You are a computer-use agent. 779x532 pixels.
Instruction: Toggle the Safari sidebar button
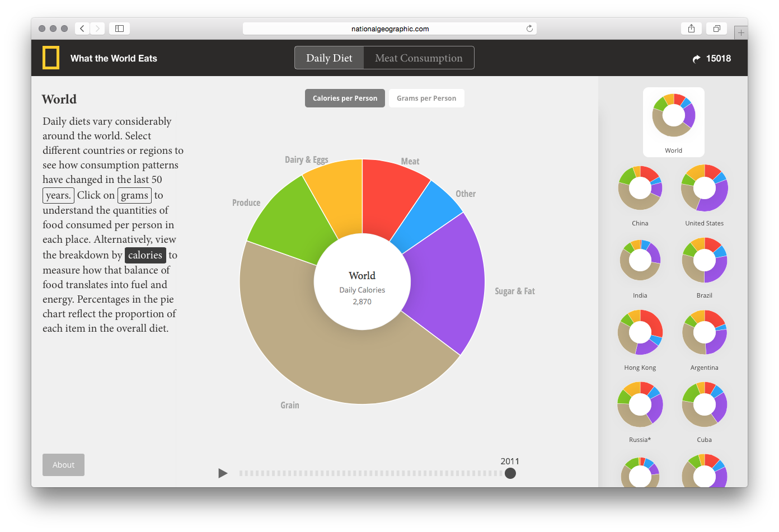tap(119, 29)
